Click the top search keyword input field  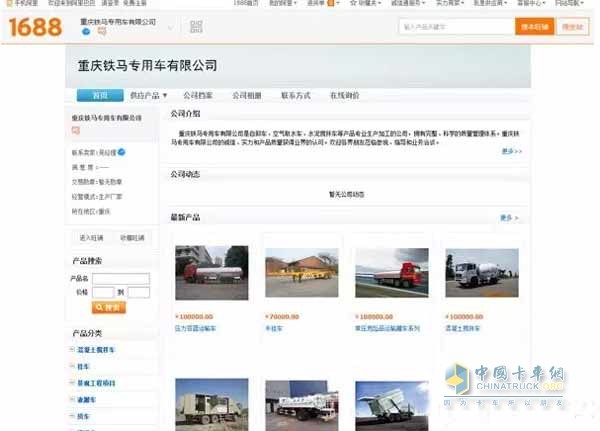click(x=457, y=27)
